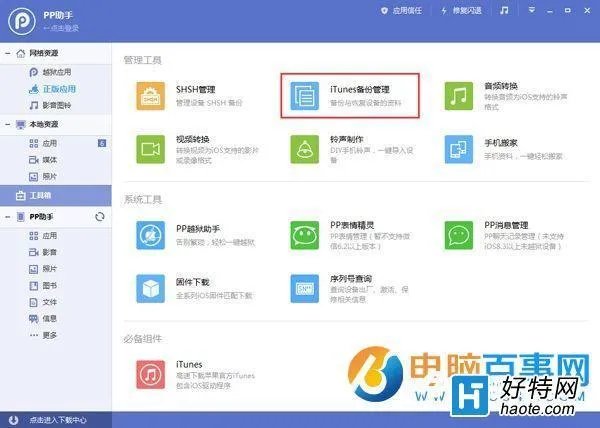Click the PP助手 logo avatar

click(x=22, y=21)
